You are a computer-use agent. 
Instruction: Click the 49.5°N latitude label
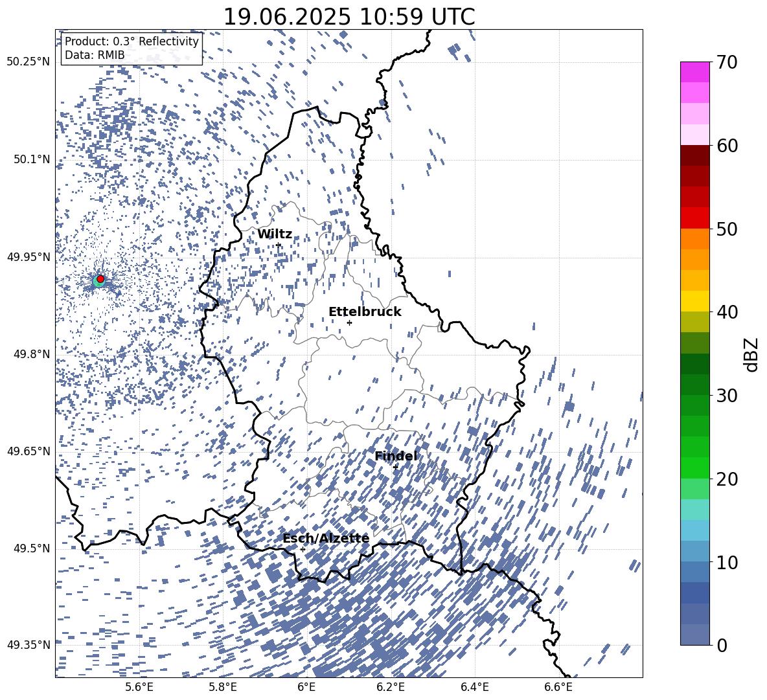tap(32, 548)
